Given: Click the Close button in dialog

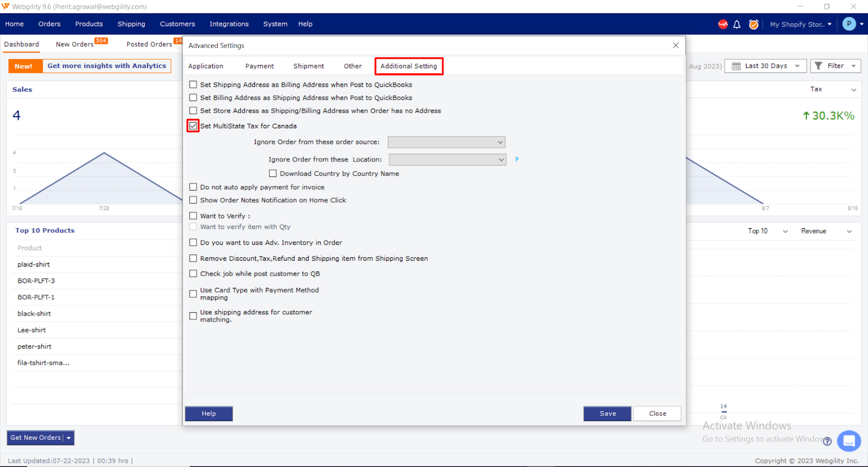Looking at the screenshot, I should click(x=658, y=414).
